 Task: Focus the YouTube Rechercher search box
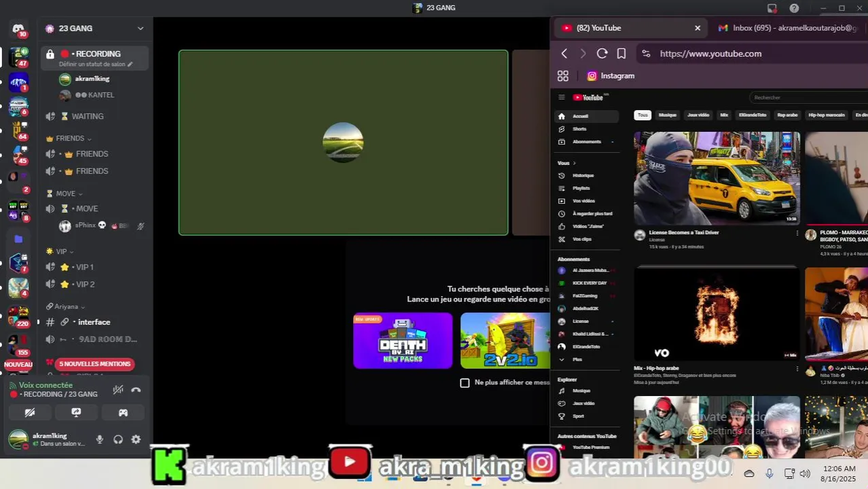coord(808,97)
